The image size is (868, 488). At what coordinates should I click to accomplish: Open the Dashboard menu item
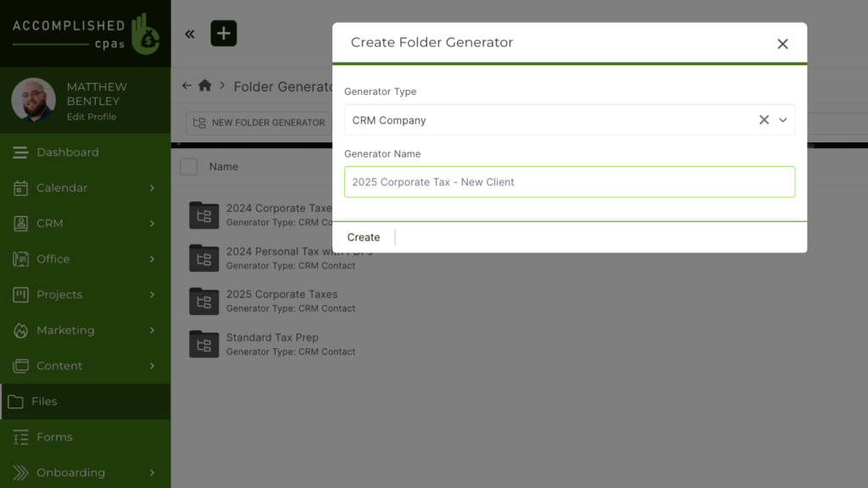[x=68, y=152]
